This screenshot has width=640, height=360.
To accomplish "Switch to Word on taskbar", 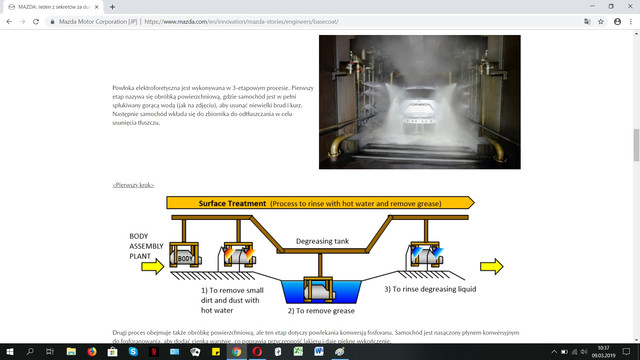I will tap(319, 351).
